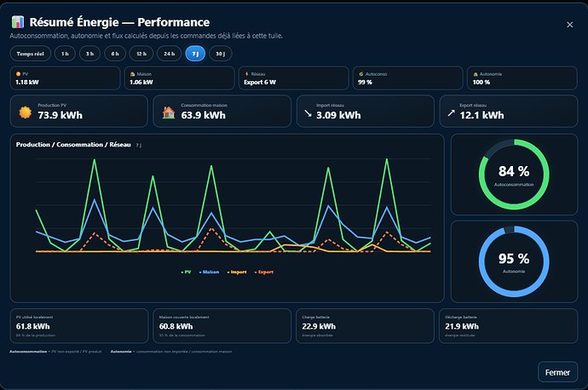This screenshot has width=588, height=390.
Task: Choose the 6 h range pill
Action: coord(115,54)
